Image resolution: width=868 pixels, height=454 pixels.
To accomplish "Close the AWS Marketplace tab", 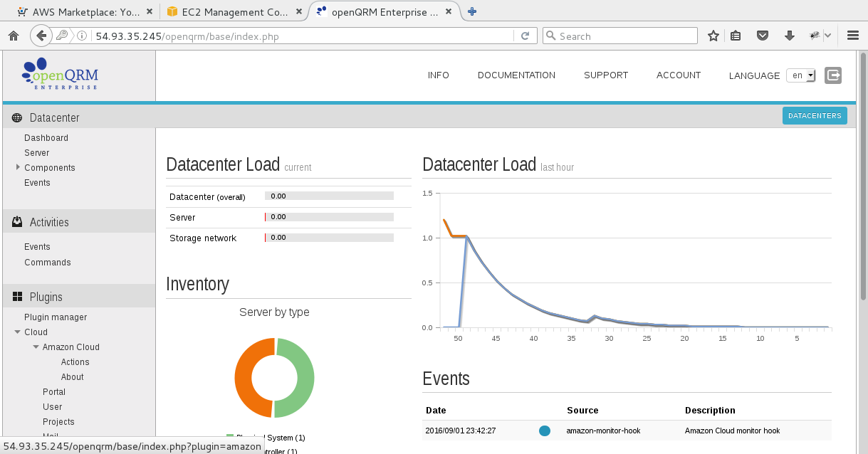I will tap(149, 12).
